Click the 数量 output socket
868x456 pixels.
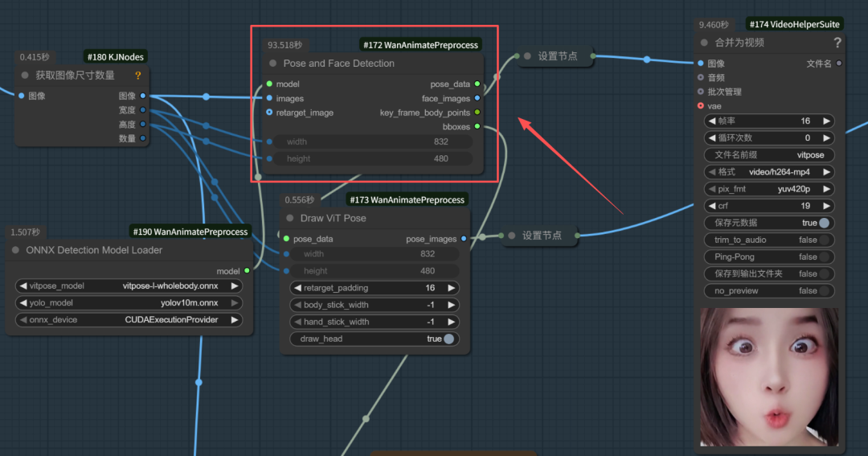click(x=143, y=138)
